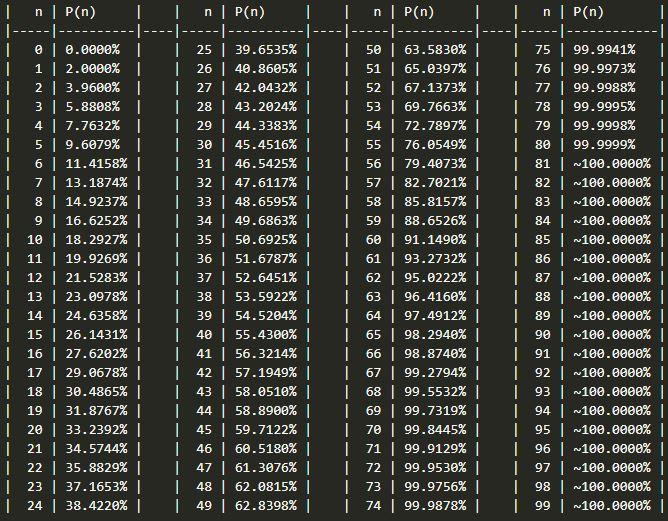Image resolution: width=668 pixels, height=521 pixels.
Task: Select the 39.6535% value at n 25
Action: (x=265, y=49)
